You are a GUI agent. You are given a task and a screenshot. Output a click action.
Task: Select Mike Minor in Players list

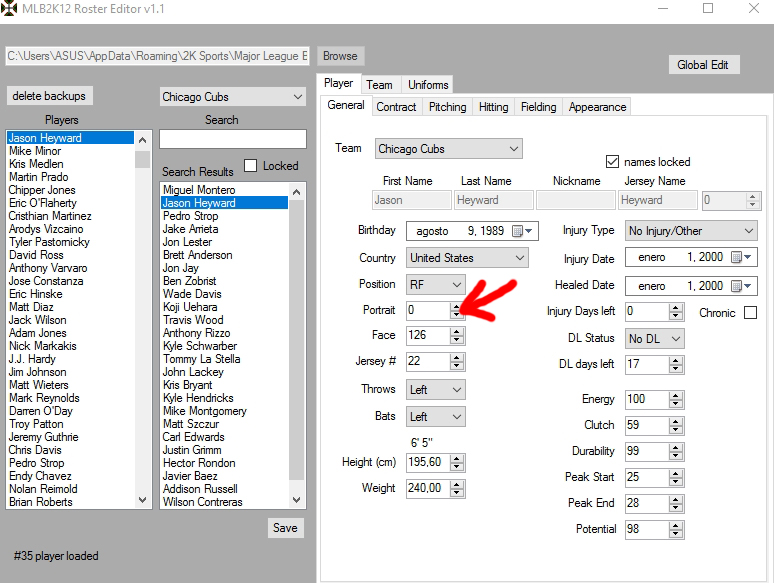[x=35, y=151]
